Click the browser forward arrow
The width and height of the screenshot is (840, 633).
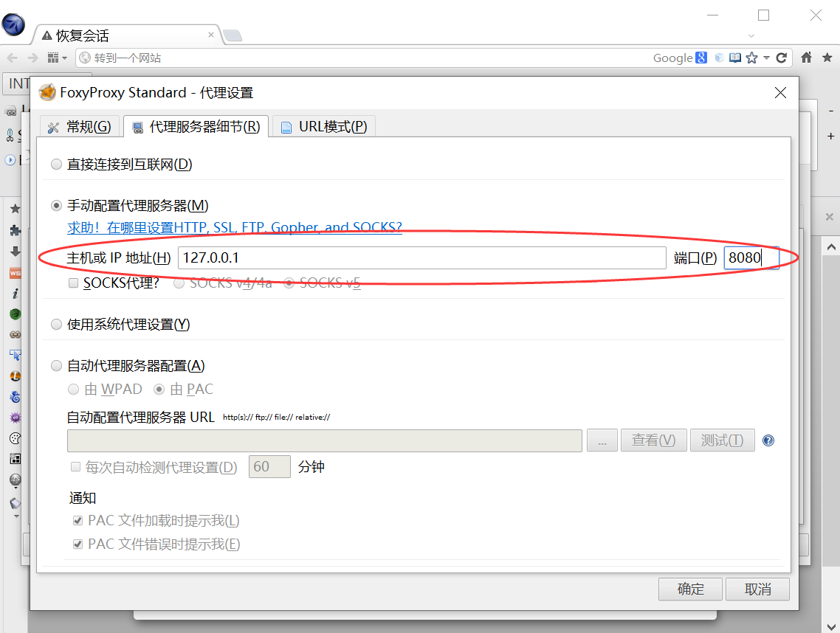pyautogui.click(x=32, y=58)
